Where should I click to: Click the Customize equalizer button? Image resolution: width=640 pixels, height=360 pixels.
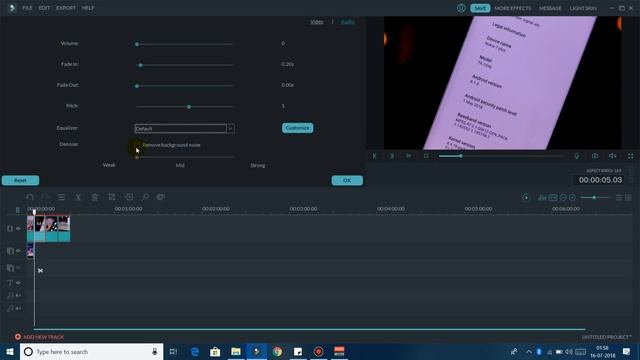(298, 128)
